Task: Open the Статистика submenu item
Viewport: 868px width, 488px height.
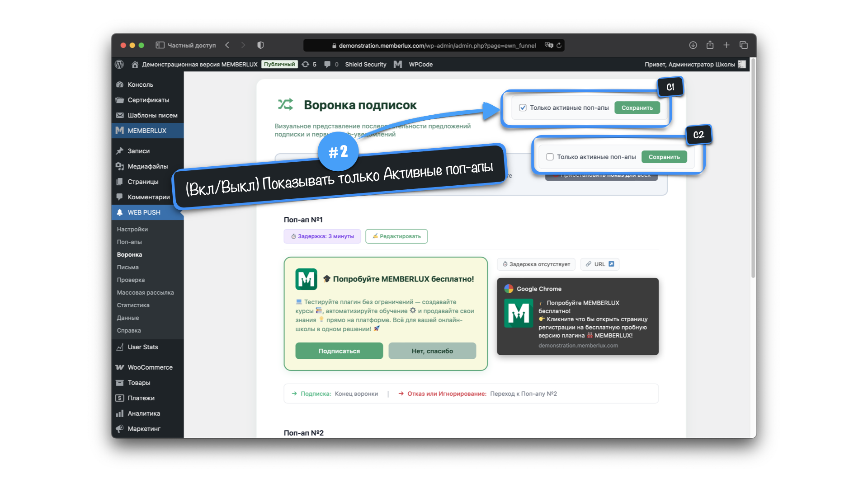Action: coord(133,305)
